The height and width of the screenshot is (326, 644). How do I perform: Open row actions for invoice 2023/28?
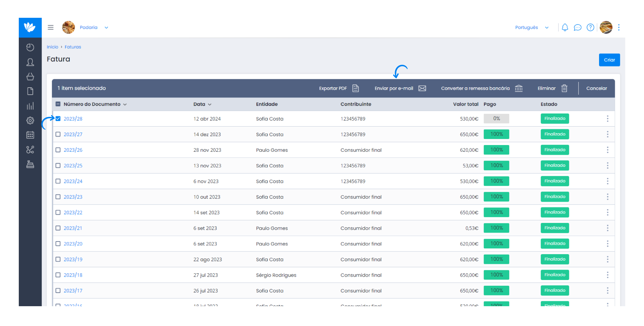tap(607, 119)
